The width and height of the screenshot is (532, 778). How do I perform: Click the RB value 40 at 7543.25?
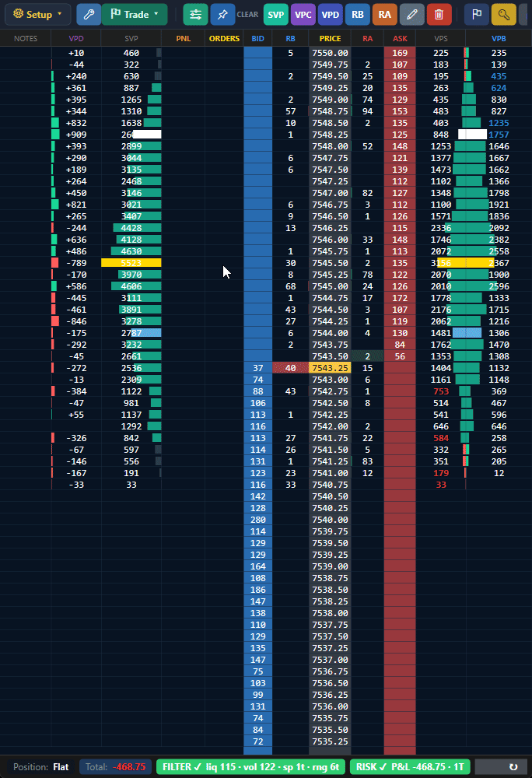click(291, 368)
